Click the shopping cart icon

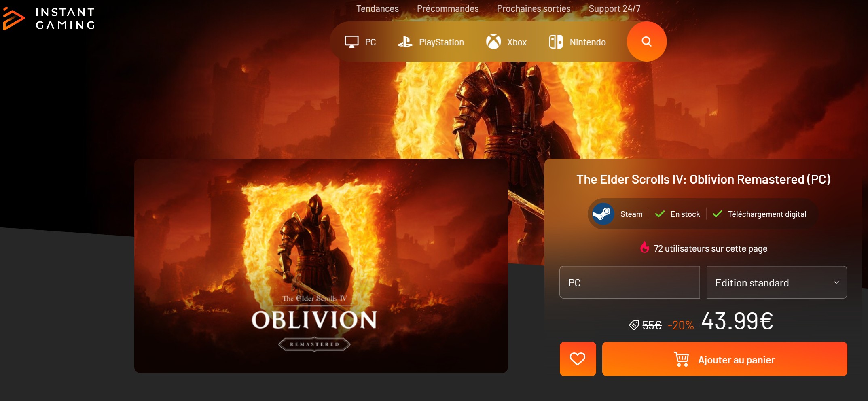tap(682, 359)
